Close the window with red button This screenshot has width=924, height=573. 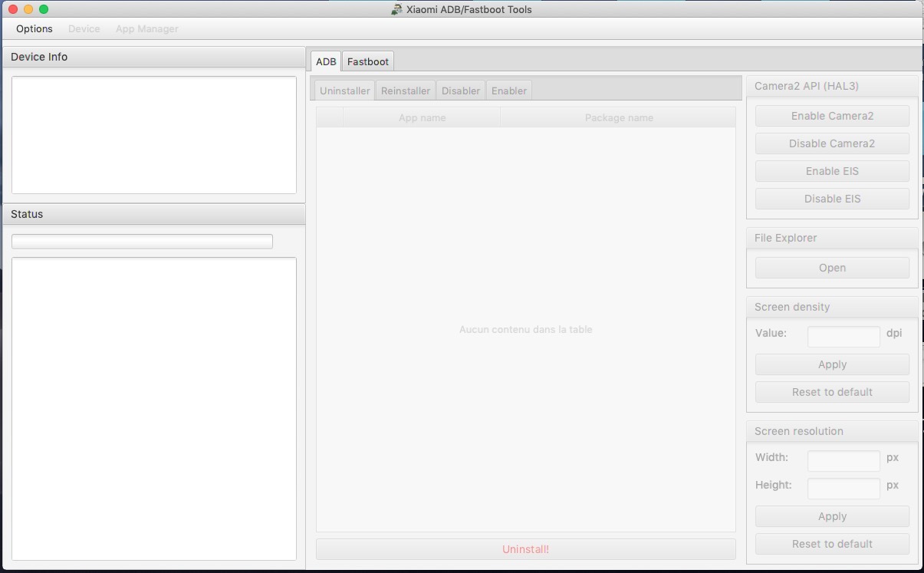coord(12,9)
